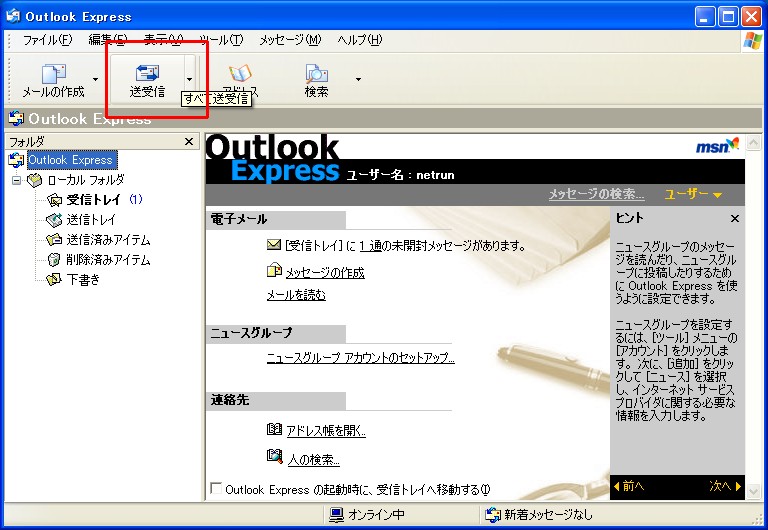This screenshot has height=530, width=768.
Task: Click the メッセージの作成 icon
Action: pos(274,270)
